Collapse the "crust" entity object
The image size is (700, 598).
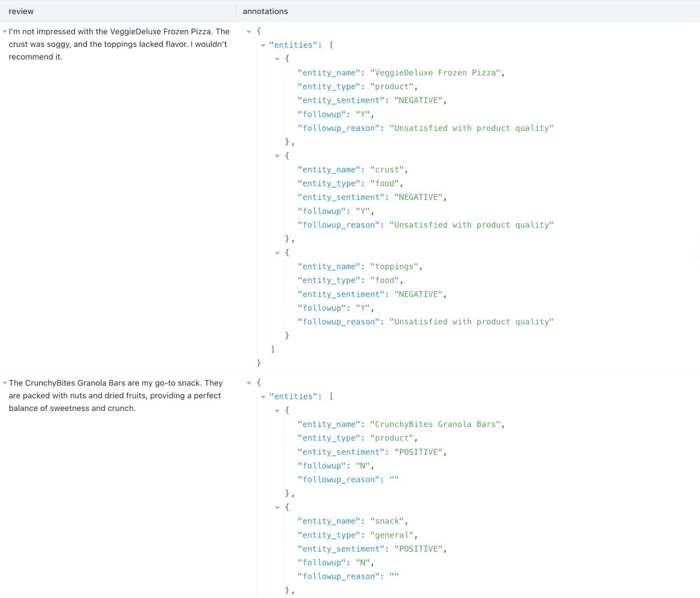277,156
